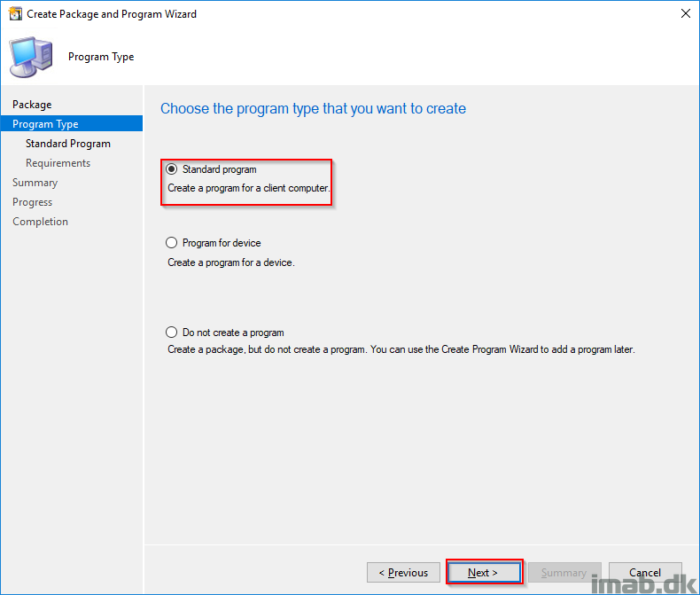Choose Do not create a program

(x=171, y=333)
